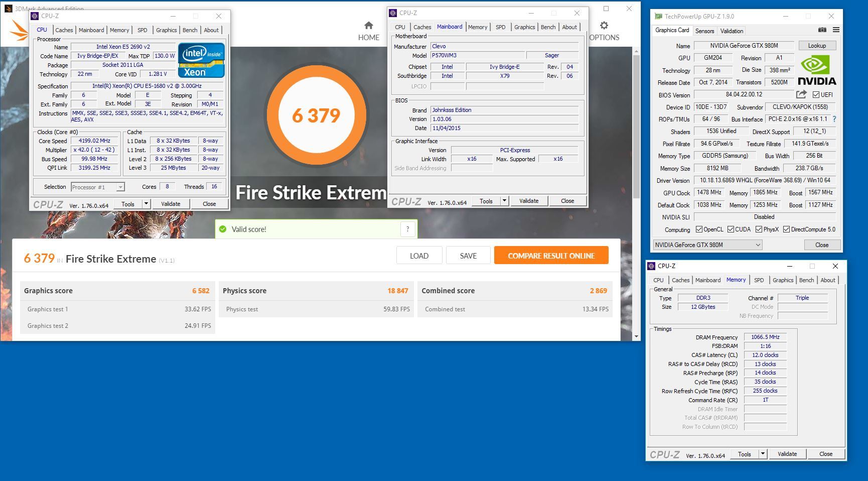Image resolution: width=868 pixels, height=481 pixels.
Task: Click the NVIDIA logo in GPU-Z
Action: tap(817, 70)
